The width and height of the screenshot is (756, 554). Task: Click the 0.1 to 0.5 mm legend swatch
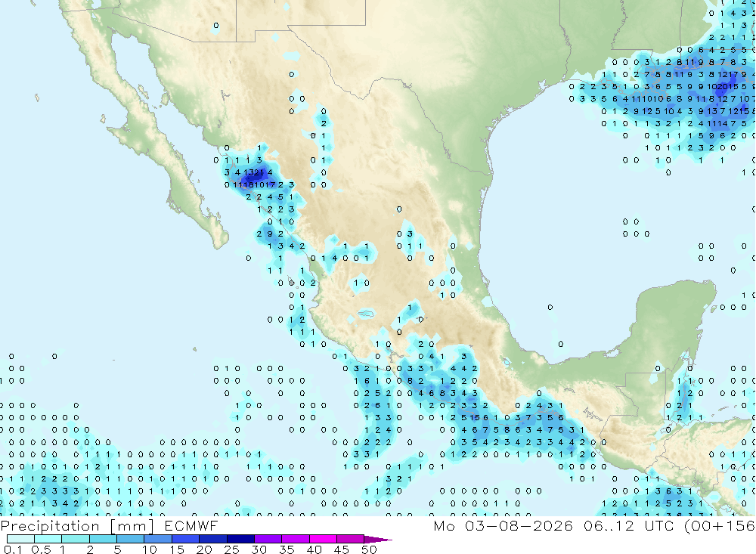(20, 539)
